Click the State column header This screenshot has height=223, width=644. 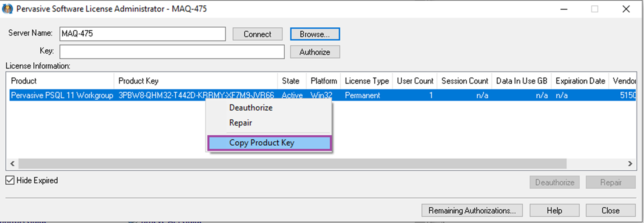(x=292, y=81)
